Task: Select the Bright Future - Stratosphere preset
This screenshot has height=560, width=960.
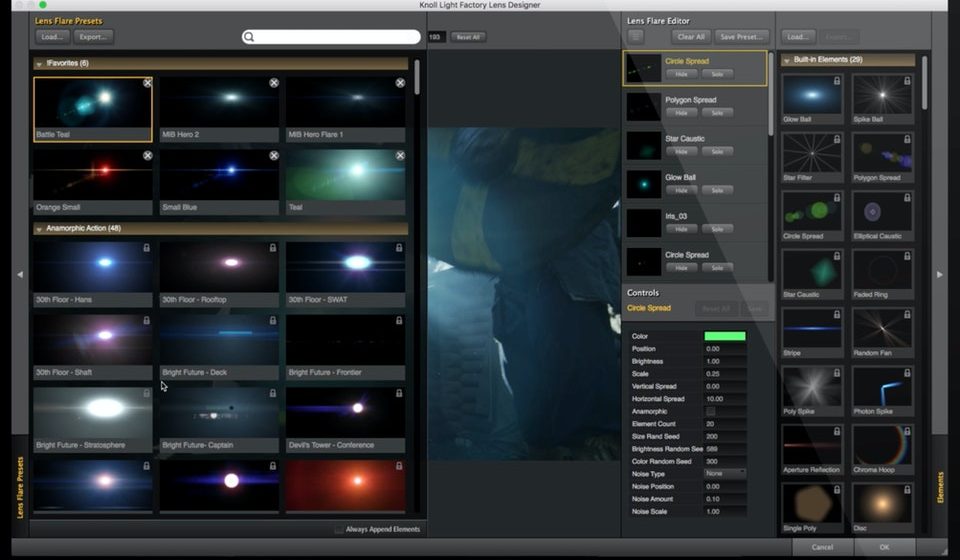Action: [92, 420]
